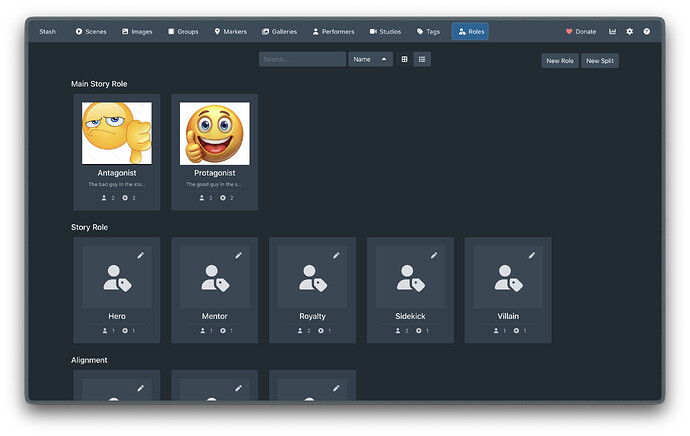Image resolution: width=690 pixels, height=436 pixels.
Task: Click "The good guy in the s..." description
Action: point(214,184)
